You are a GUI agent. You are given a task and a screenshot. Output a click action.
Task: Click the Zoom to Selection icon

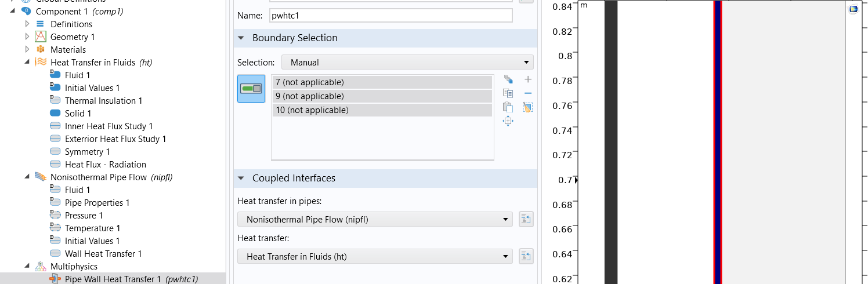tap(508, 121)
